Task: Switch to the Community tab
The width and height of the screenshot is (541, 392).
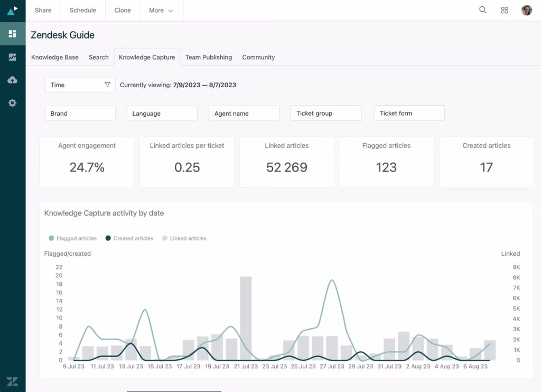Action: coord(258,57)
